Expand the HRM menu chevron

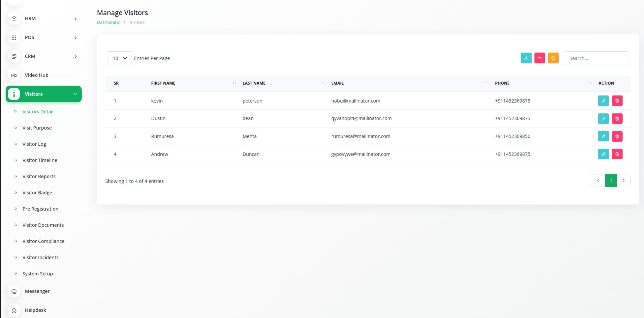pyautogui.click(x=76, y=19)
